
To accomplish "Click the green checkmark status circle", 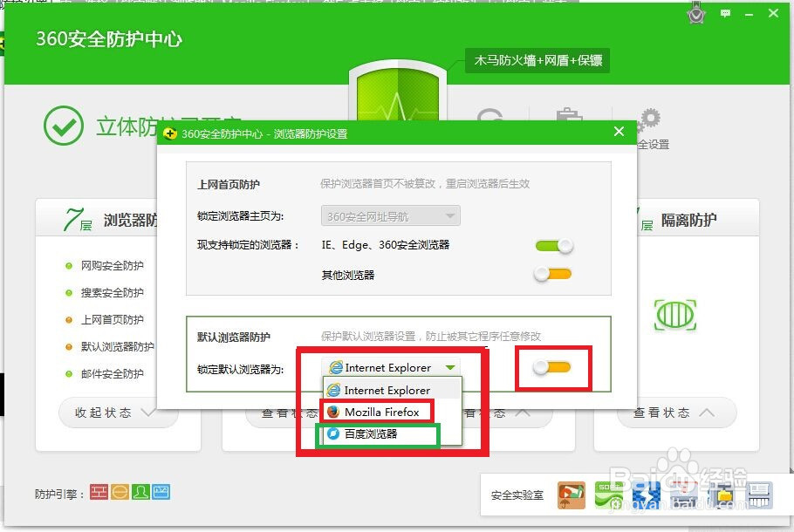I will (64, 126).
